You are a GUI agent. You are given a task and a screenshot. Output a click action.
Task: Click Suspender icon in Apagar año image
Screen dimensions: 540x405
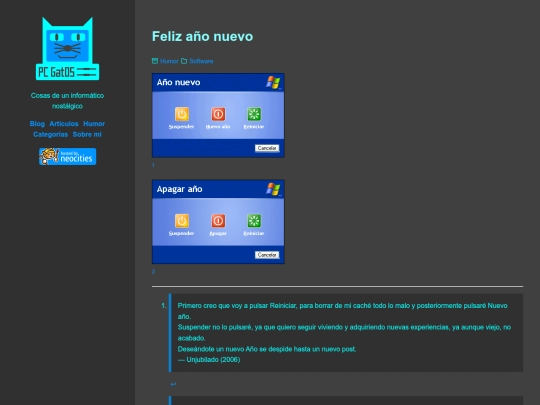[182, 221]
